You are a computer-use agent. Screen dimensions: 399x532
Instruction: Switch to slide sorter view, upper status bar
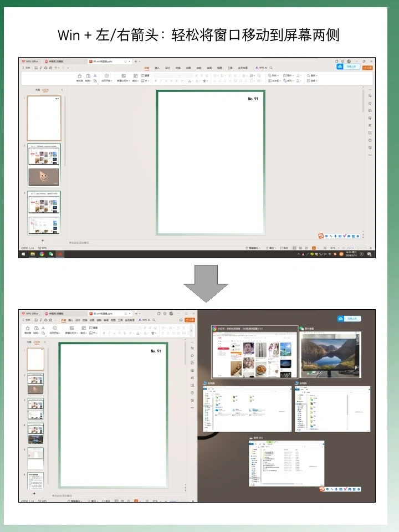300,248
